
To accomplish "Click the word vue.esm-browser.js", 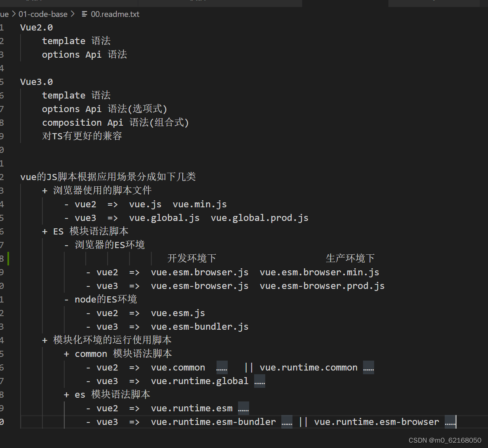I will tap(200, 286).
